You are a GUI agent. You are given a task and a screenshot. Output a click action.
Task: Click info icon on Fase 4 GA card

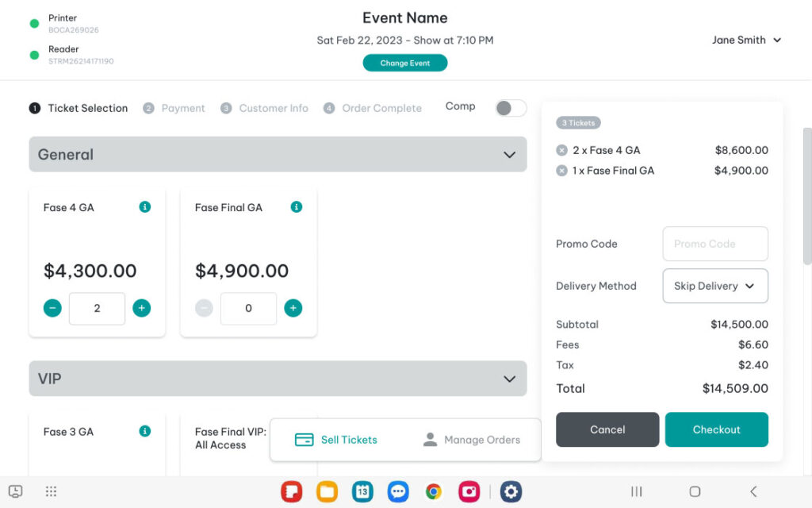point(145,207)
